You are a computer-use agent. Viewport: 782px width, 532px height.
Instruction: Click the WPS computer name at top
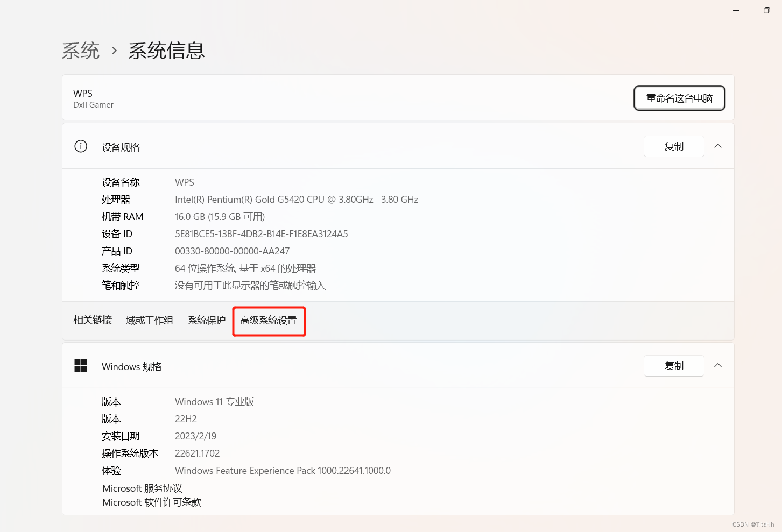[x=83, y=94]
